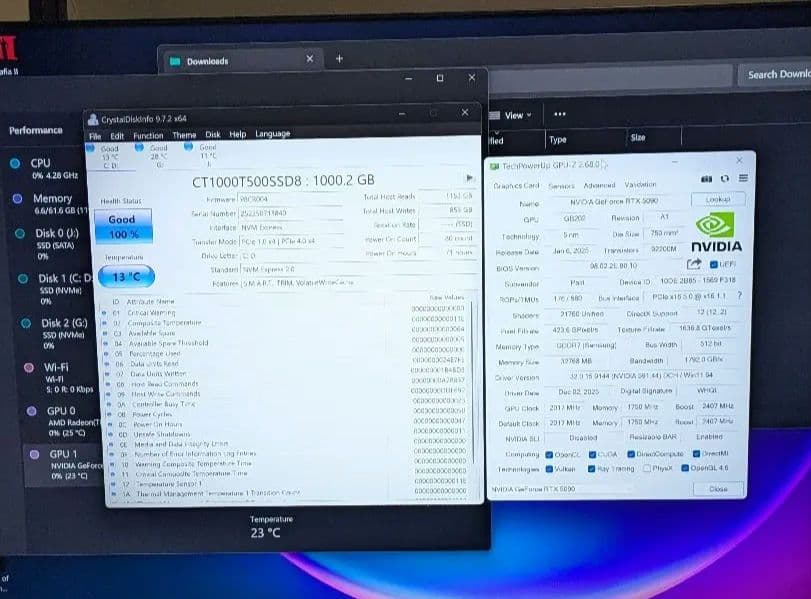
Task: Select Memory in Task Manager performance list
Action: 52,199
